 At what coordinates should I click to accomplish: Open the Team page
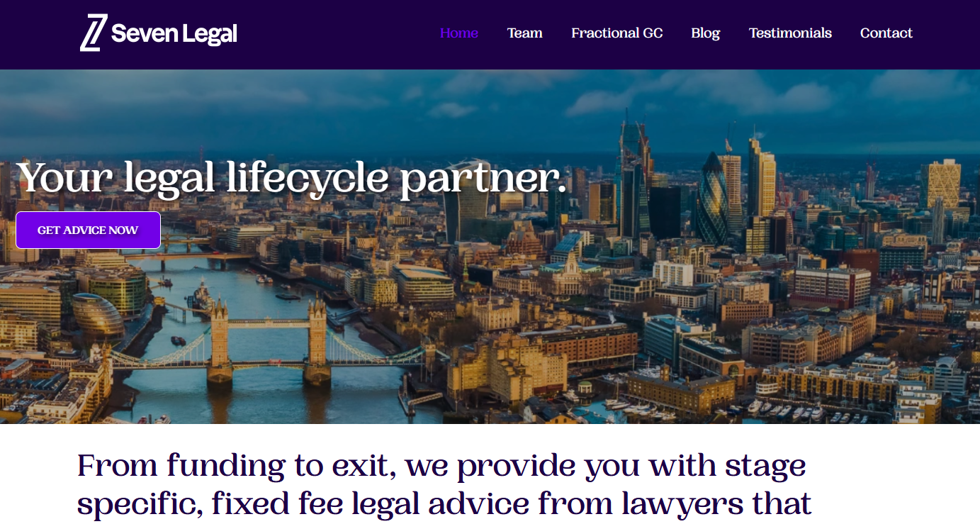525,33
